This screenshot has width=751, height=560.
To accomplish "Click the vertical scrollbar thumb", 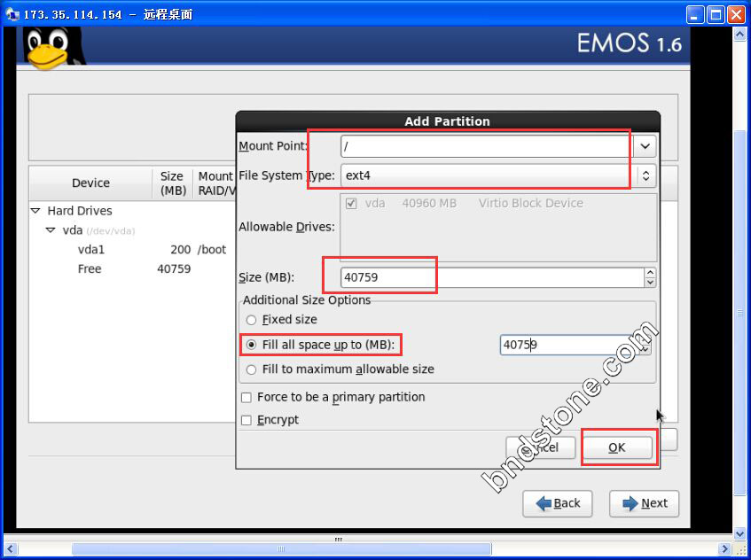I will 740,313.
